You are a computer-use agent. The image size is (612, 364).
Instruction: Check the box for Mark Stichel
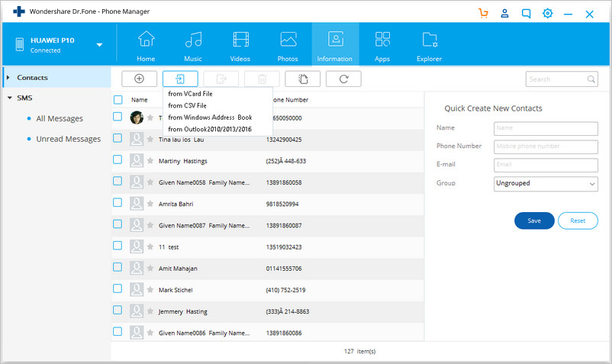[118, 288]
